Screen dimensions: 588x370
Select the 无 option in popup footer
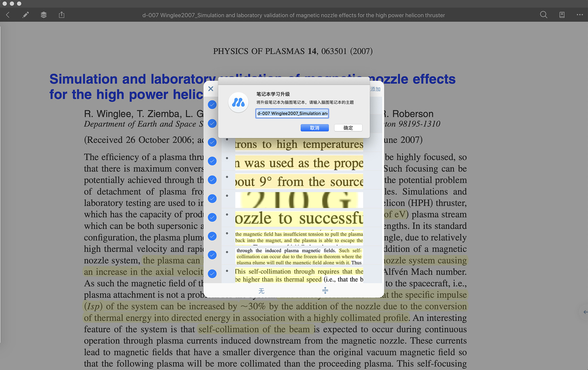coord(261,290)
